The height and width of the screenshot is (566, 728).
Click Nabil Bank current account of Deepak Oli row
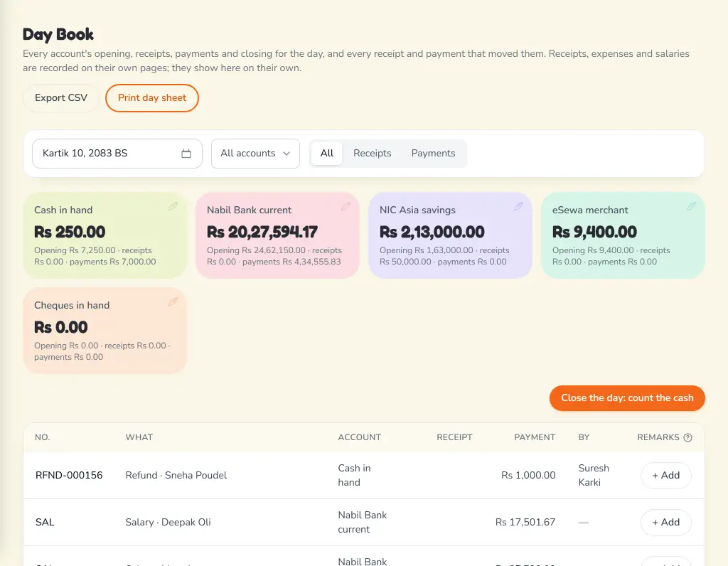pos(362,523)
